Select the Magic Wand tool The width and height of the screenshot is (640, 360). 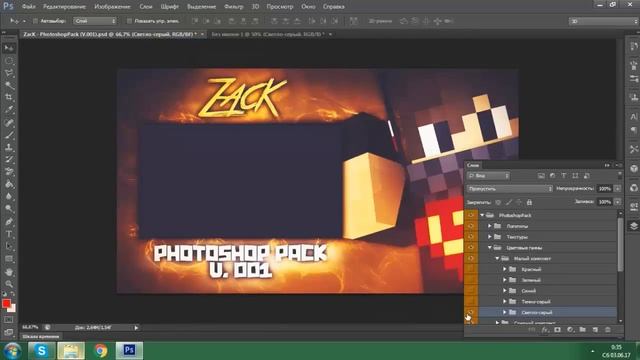[9, 85]
